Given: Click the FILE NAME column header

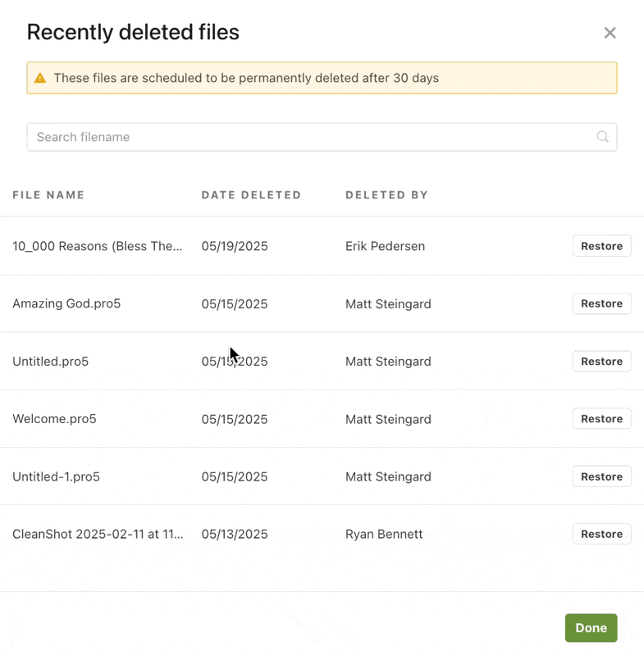Looking at the screenshot, I should (x=48, y=195).
